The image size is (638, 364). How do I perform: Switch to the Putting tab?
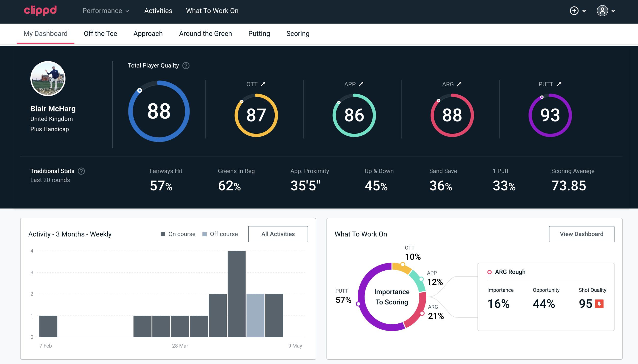pos(259,33)
